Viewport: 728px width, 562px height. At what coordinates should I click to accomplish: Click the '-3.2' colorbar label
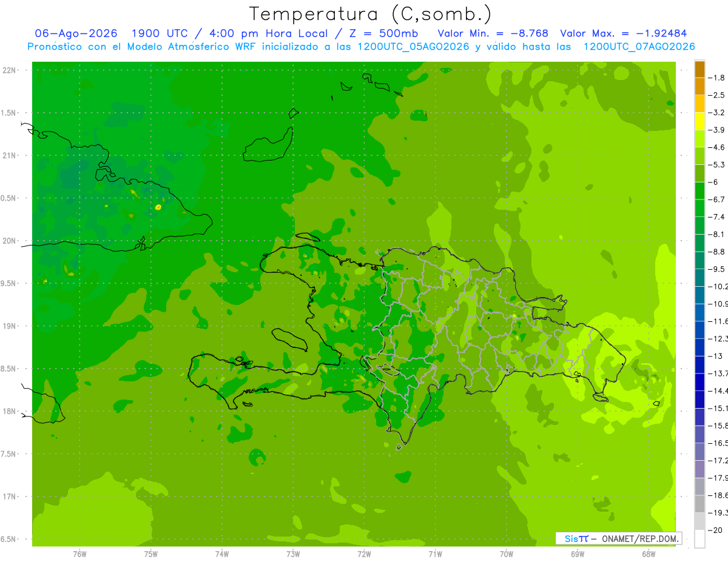pyautogui.click(x=718, y=113)
